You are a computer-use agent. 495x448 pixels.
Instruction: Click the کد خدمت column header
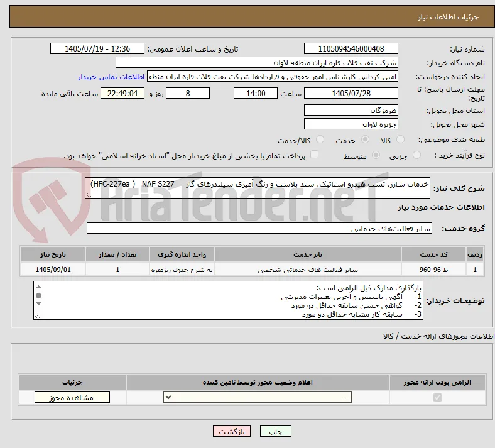434,254
